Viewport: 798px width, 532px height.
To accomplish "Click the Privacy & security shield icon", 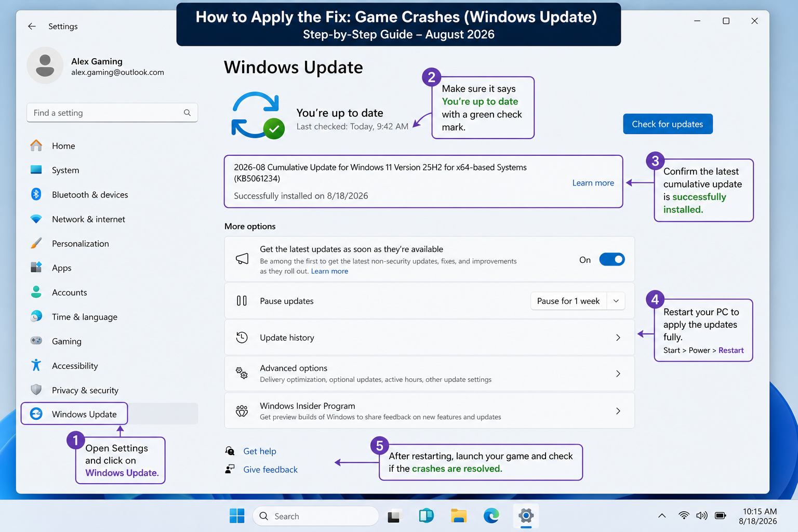I will coord(36,390).
